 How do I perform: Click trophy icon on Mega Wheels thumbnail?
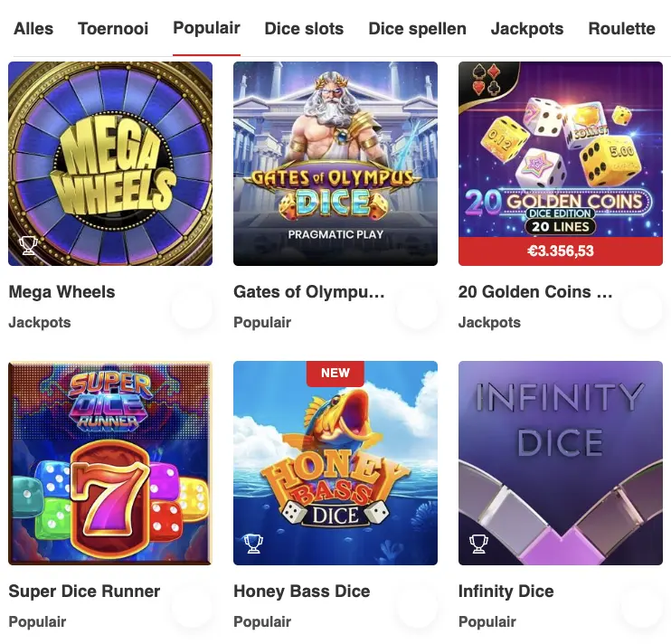pyautogui.click(x=28, y=245)
